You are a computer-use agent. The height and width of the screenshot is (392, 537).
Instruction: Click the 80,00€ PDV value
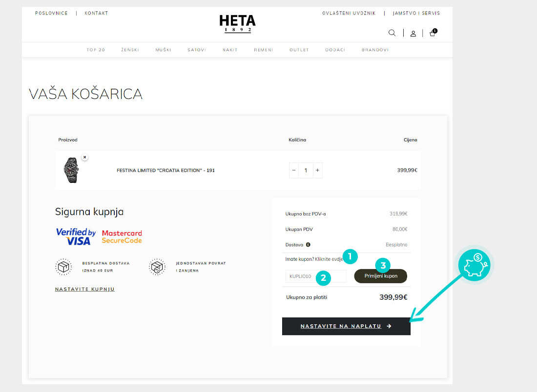(x=400, y=229)
